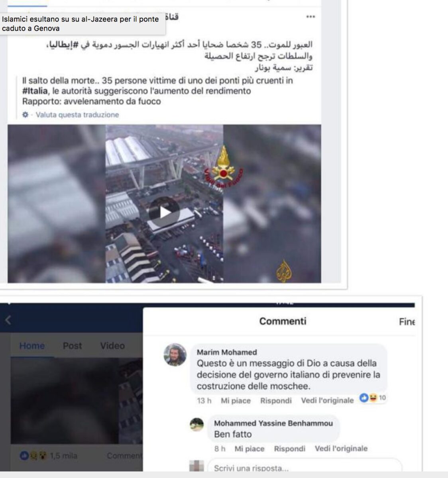Switch to the Home tab
Viewport: 448px width, 478px height.
(32, 346)
